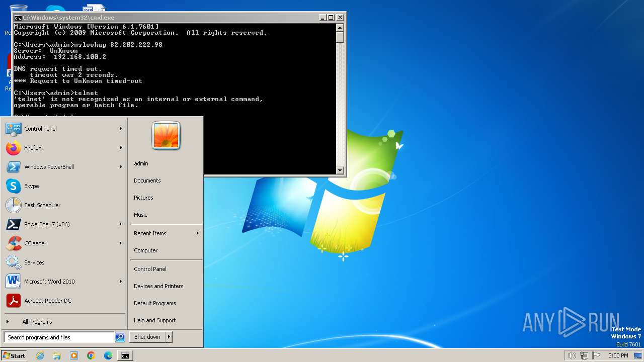644x362 pixels.
Task: Open Windows PowerShell icon in Start menu
Action: (13, 167)
